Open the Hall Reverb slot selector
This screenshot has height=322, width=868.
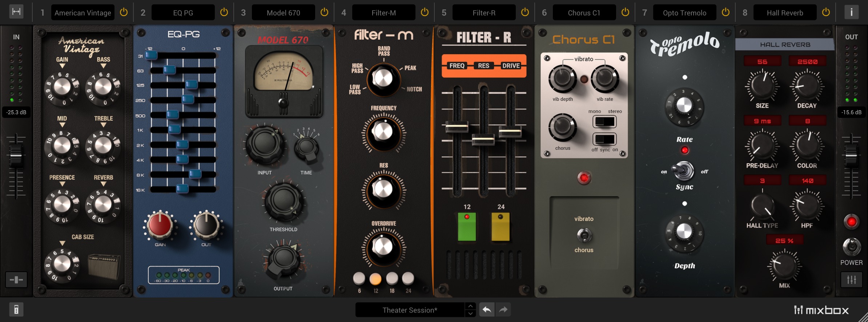[x=785, y=12]
